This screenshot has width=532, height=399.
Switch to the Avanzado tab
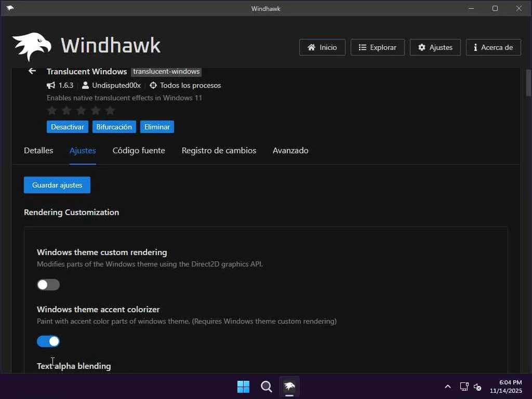(290, 150)
